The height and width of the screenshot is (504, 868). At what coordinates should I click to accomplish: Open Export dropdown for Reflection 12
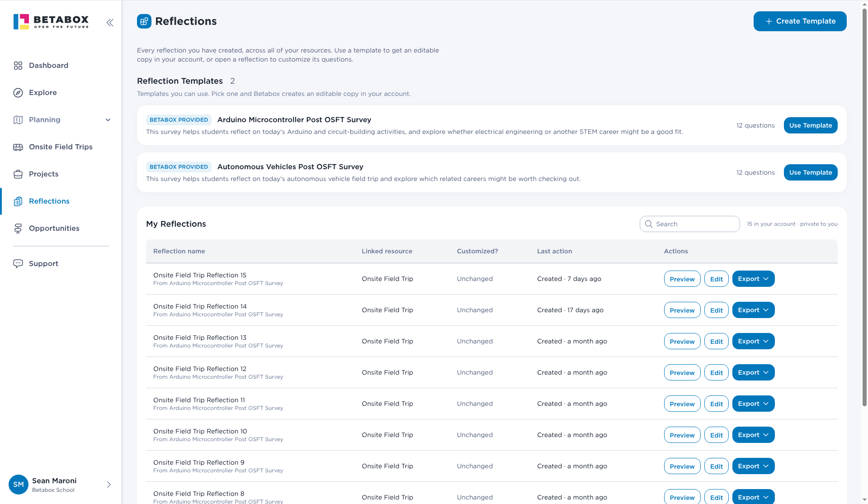[x=753, y=372]
